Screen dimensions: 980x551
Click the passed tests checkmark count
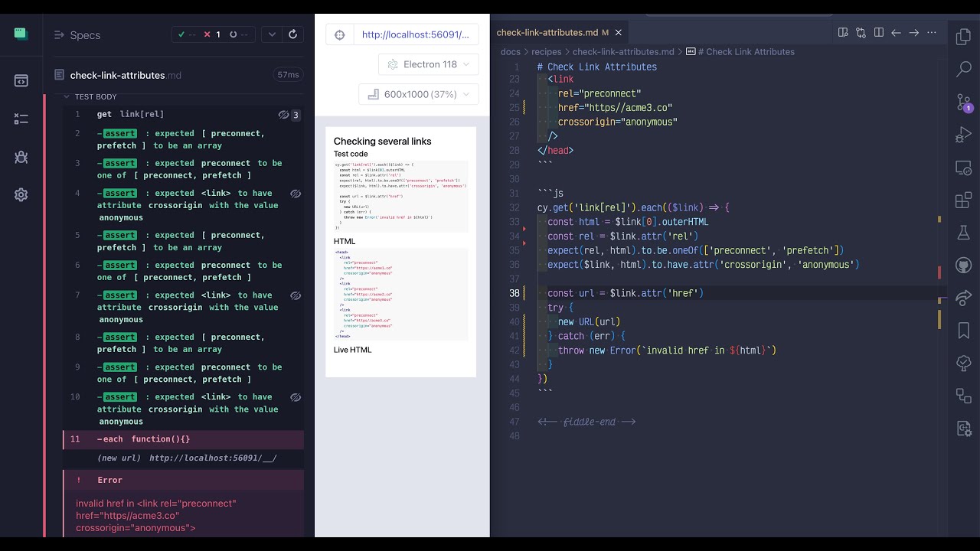coord(188,34)
